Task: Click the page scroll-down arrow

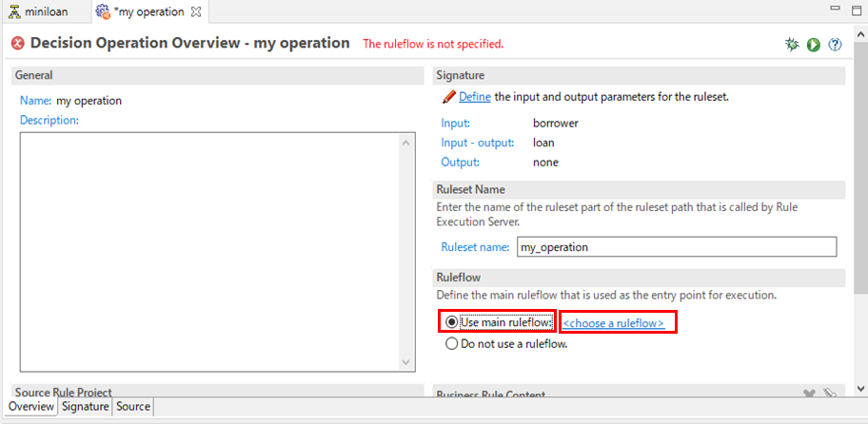Action: click(860, 389)
